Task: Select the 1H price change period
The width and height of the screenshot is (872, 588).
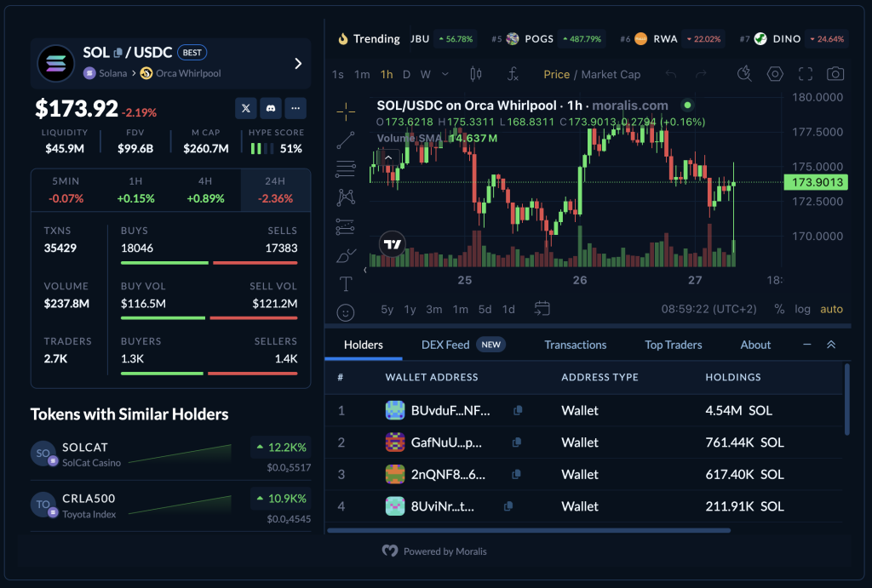Action: pos(135,190)
